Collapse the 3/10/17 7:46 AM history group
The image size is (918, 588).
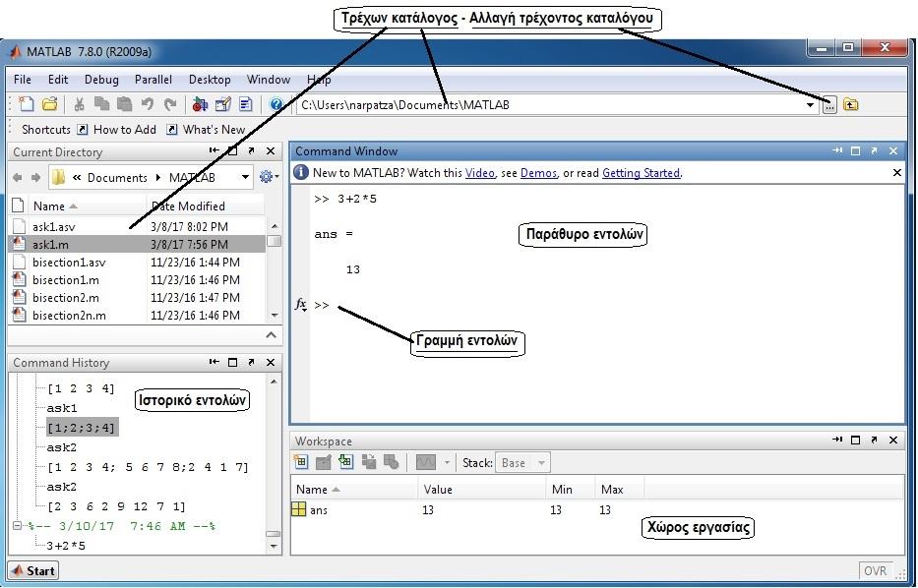pos(17,526)
